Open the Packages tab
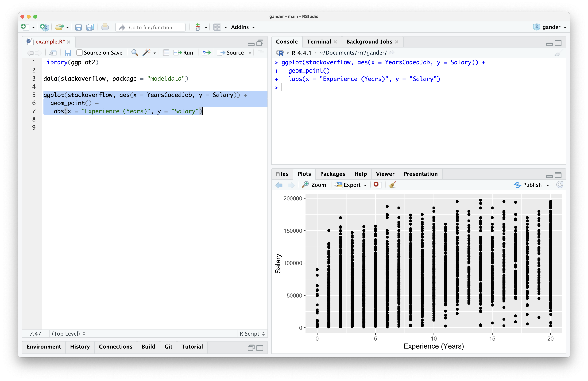 333,174
